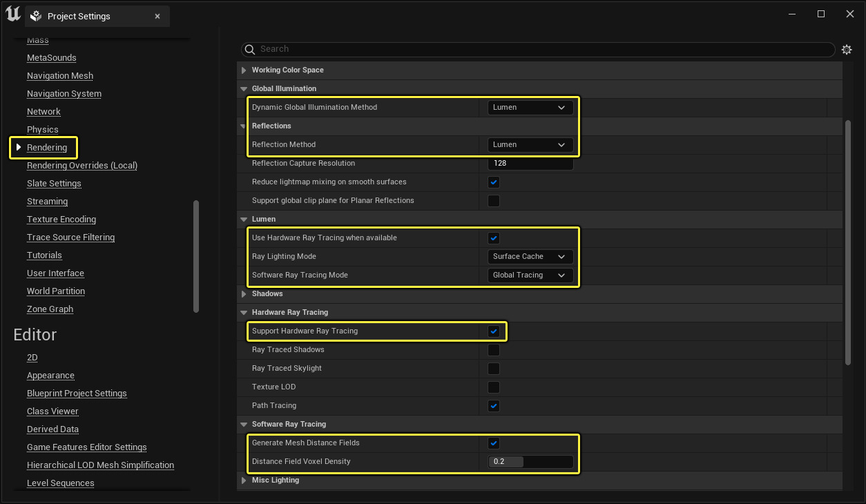Enable Support global clip plane for Planar Reflections
866x504 pixels.
tap(494, 201)
